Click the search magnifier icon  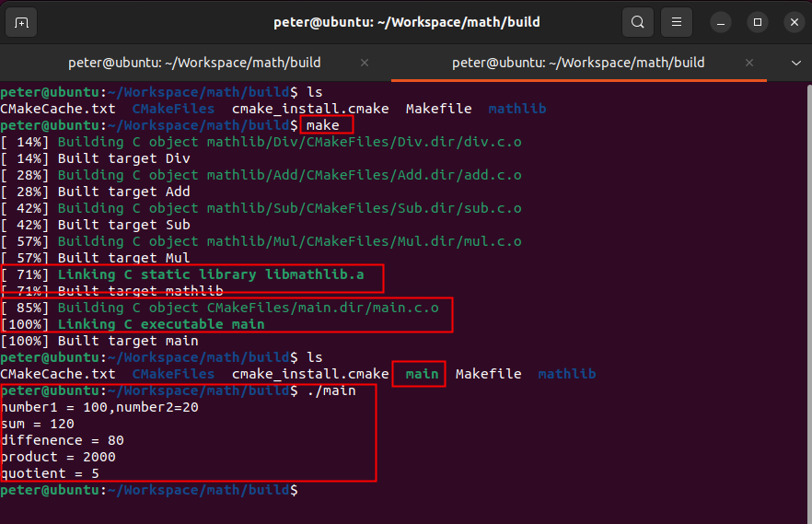(637, 22)
